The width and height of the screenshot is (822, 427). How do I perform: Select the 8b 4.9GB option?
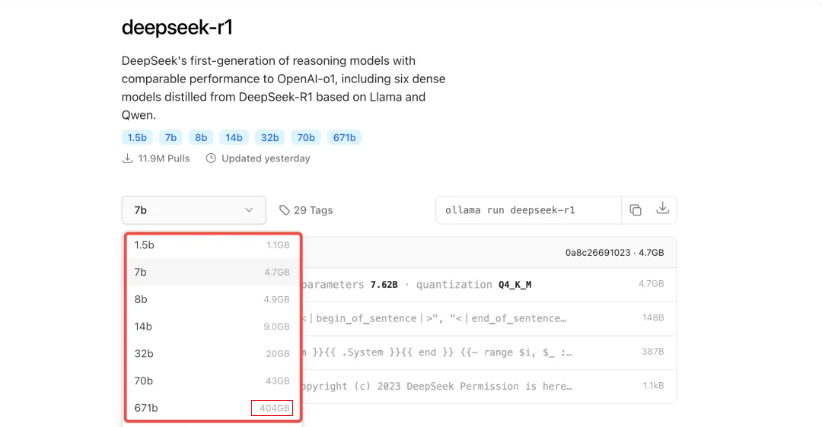pos(212,299)
